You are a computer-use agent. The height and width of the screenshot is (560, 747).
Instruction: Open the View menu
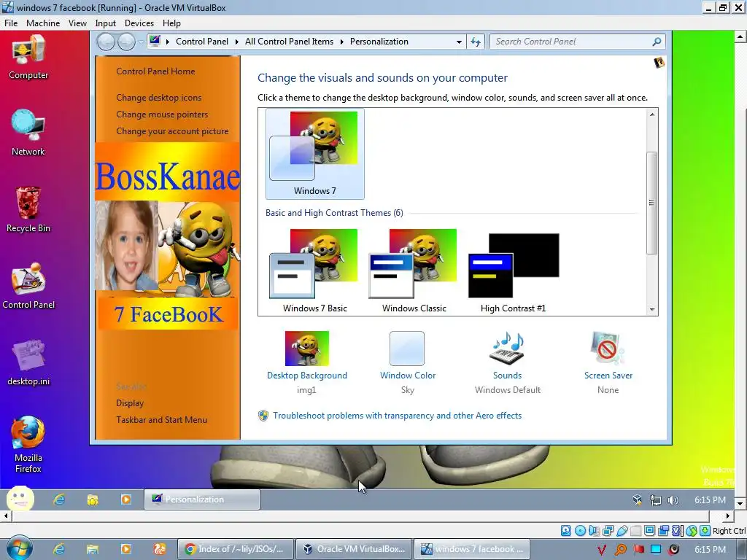tap(77, 23)
